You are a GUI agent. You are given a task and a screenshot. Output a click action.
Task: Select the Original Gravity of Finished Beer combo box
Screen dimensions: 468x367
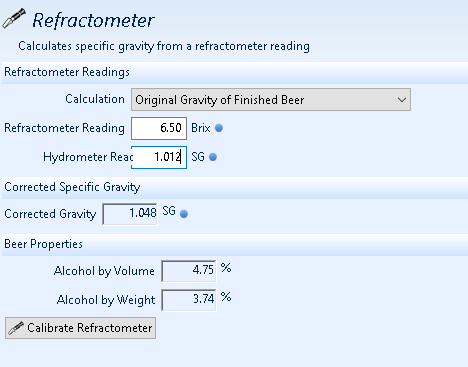coord(271,100)
